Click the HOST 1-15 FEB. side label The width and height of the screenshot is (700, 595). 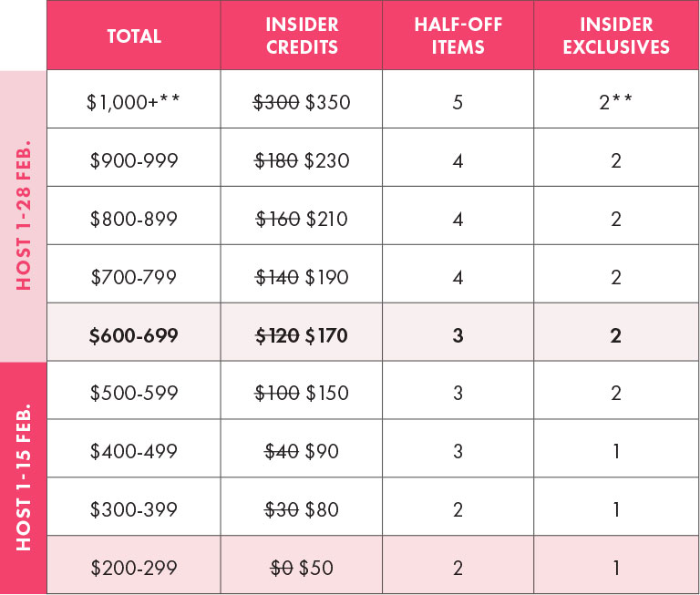pyautogui.click(x=23, y=477)
